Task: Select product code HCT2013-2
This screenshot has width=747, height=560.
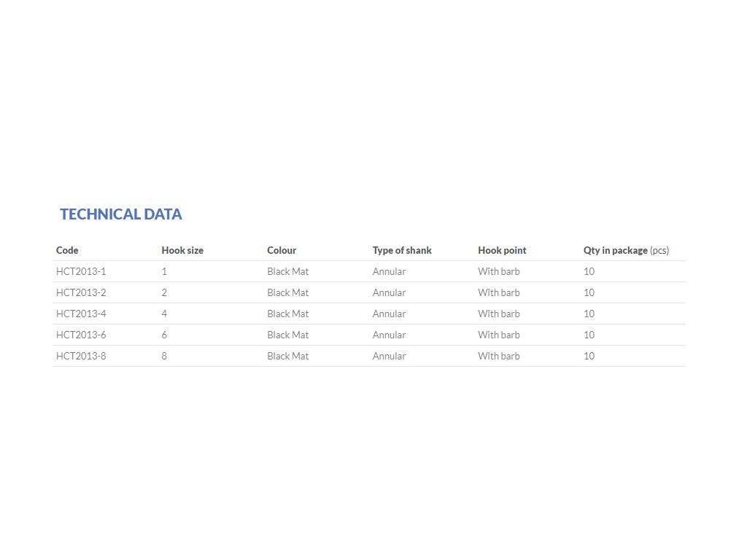Action: (x=81, y=292)
